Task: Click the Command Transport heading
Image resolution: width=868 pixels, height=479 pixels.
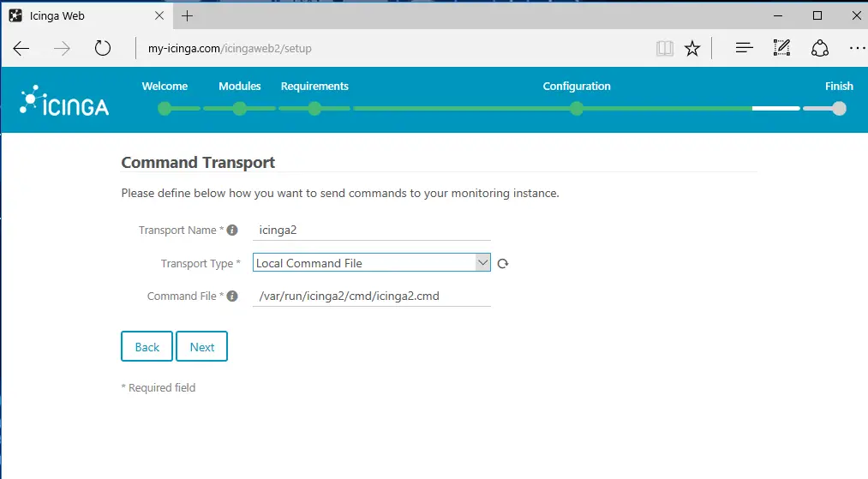Action: pyautogui.click(x=198, y=162)
